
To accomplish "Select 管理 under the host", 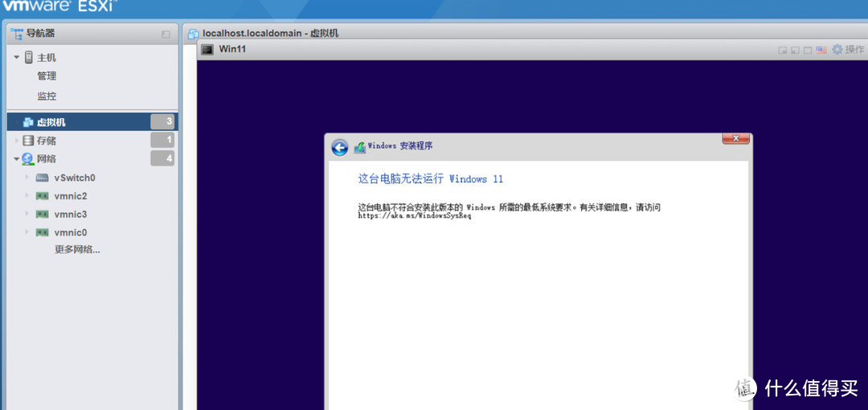I will pyautogui.click(x=47, y=76).
